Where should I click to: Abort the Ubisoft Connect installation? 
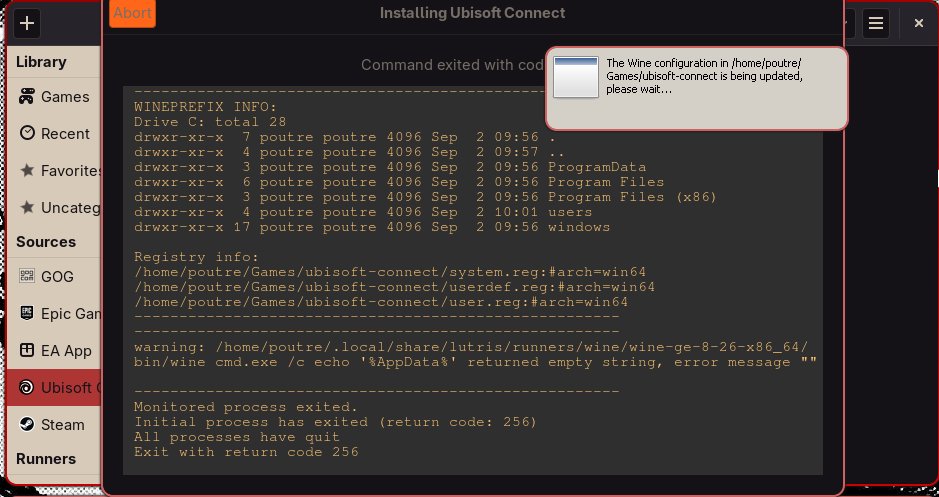132,13
